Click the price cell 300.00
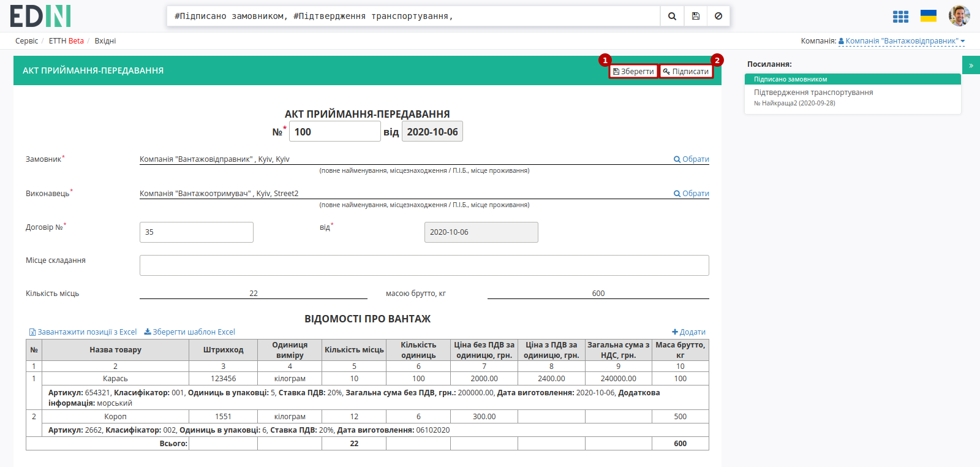 pyautogui.click(x=484, y=417)
